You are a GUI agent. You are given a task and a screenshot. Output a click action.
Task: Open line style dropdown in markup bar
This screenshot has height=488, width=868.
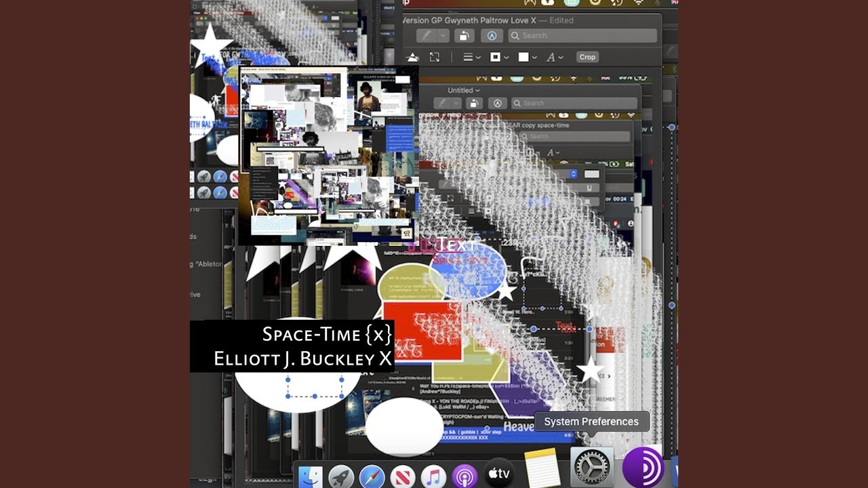[472, 58]
